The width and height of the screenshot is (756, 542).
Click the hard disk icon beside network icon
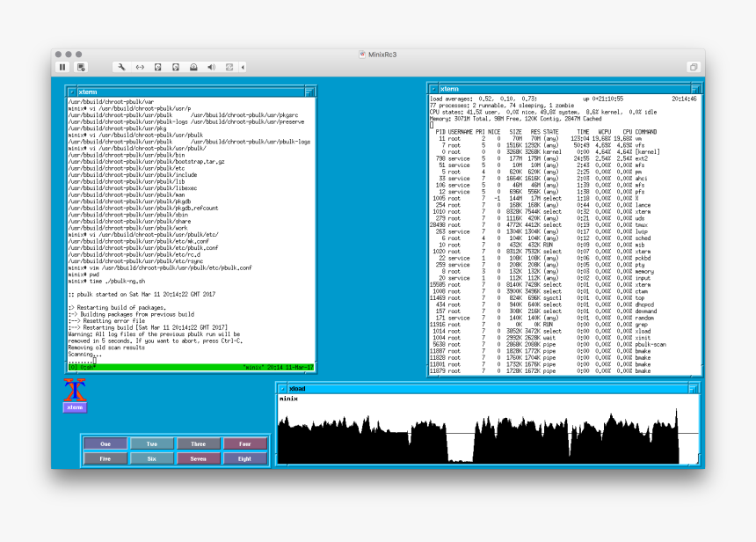click(157, 67)
